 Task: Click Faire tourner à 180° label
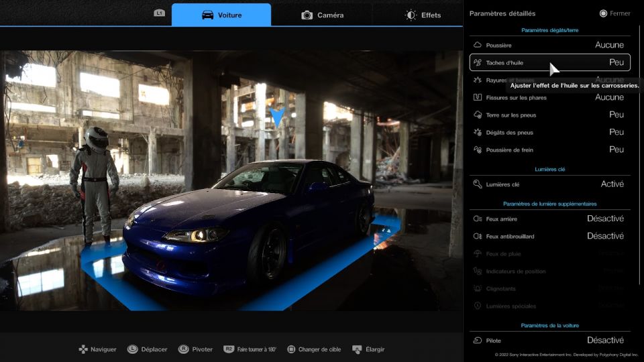coord(257,349)
